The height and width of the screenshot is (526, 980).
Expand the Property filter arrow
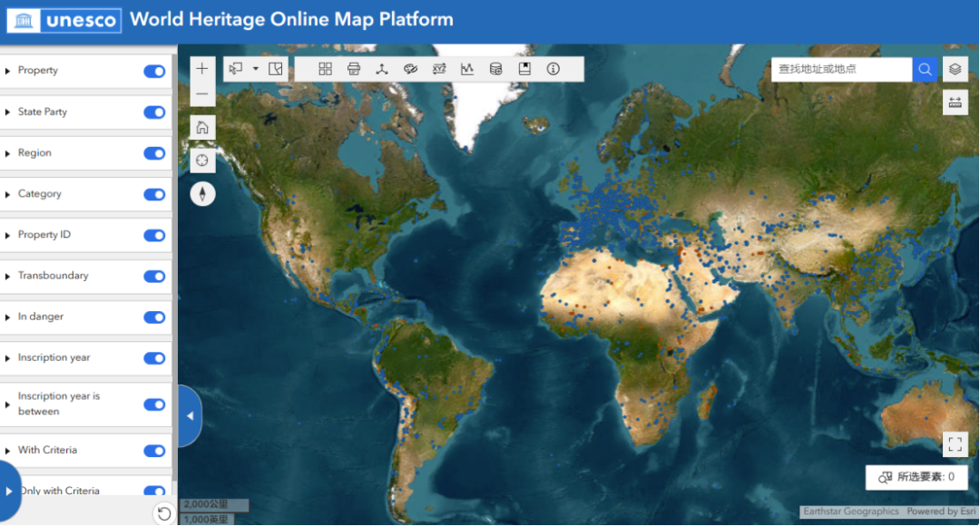pyautogui.click(x=7, y=72)
